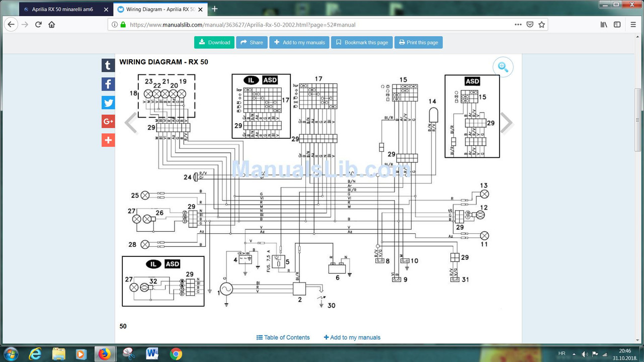Image resolution: width=644 pixels, height=362 pixels.
Task: Share on Google Plus
Action: click(x=108, y=121)
